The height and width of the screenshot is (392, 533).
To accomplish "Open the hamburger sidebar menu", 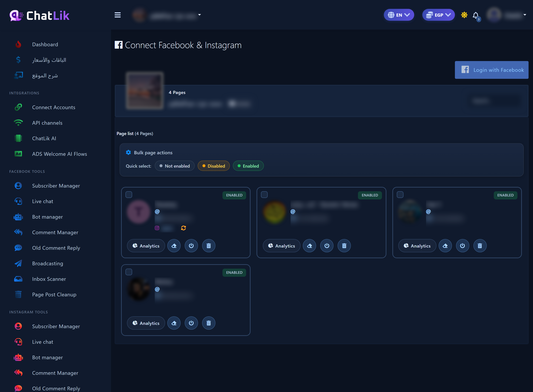I will point(118,15).
